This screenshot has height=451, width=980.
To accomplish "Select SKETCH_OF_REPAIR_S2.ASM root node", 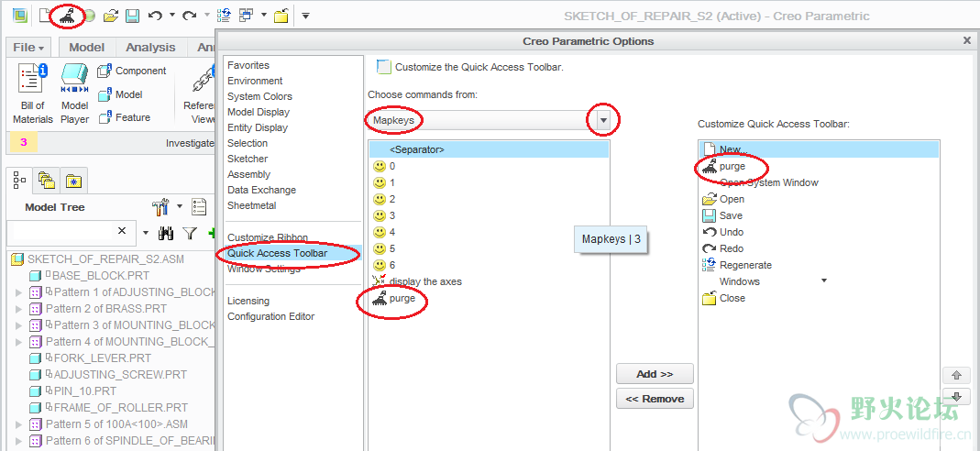I will tap(98, 258).
